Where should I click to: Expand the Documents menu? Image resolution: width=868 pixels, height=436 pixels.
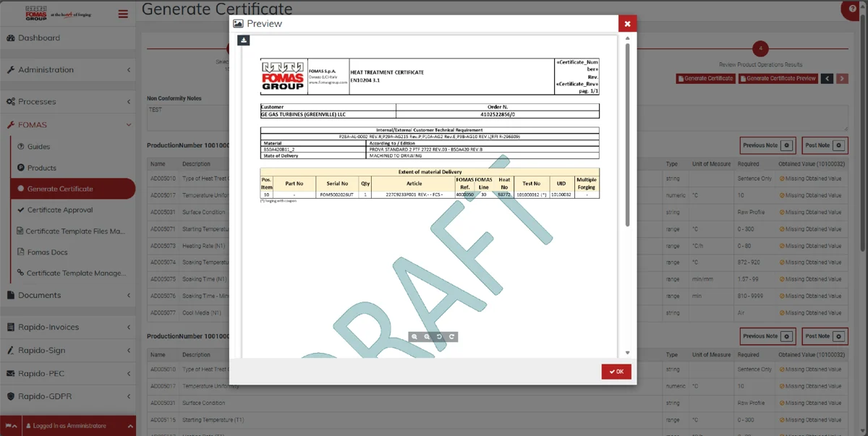coord(68,295)
